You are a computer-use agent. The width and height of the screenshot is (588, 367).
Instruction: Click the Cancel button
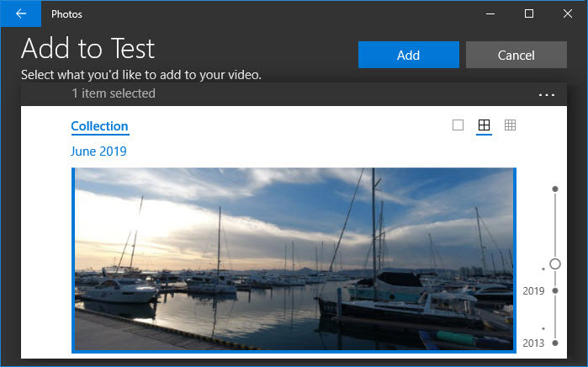(516, 55)
